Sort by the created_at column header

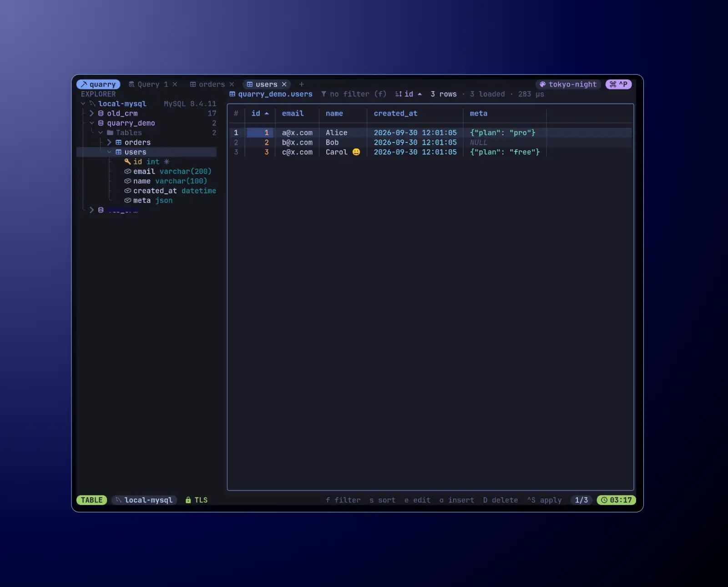click(395, 113)
